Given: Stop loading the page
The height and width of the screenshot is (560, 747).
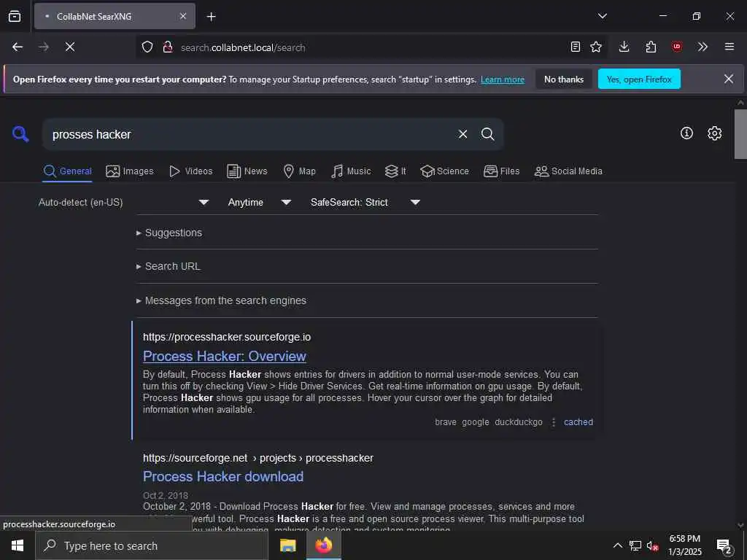Looking at the screenshot, I should 70,47.
